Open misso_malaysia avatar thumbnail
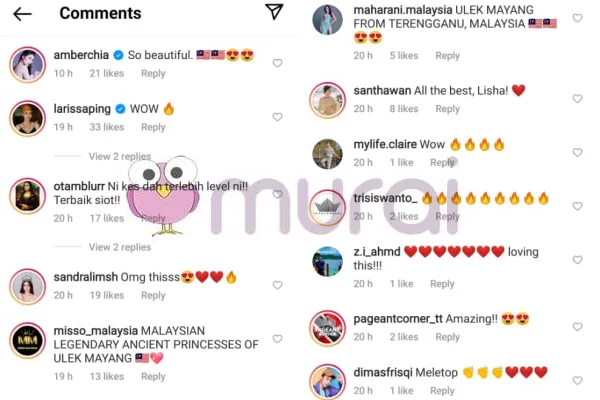The image size is (600, 400). pos(28,341)
